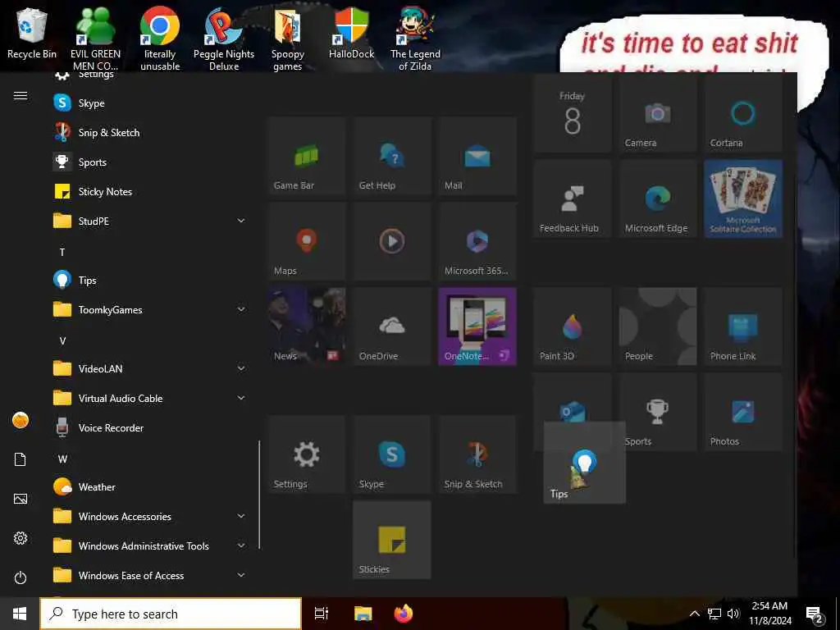The image size is (840, 630).
Task: Open the News live tile
Action: click(307, 326)
